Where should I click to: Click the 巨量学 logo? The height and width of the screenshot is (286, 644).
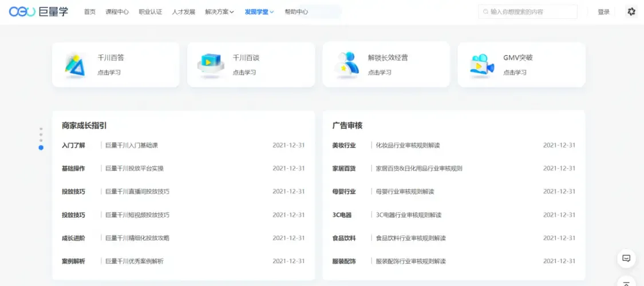(x=38, y=12)
